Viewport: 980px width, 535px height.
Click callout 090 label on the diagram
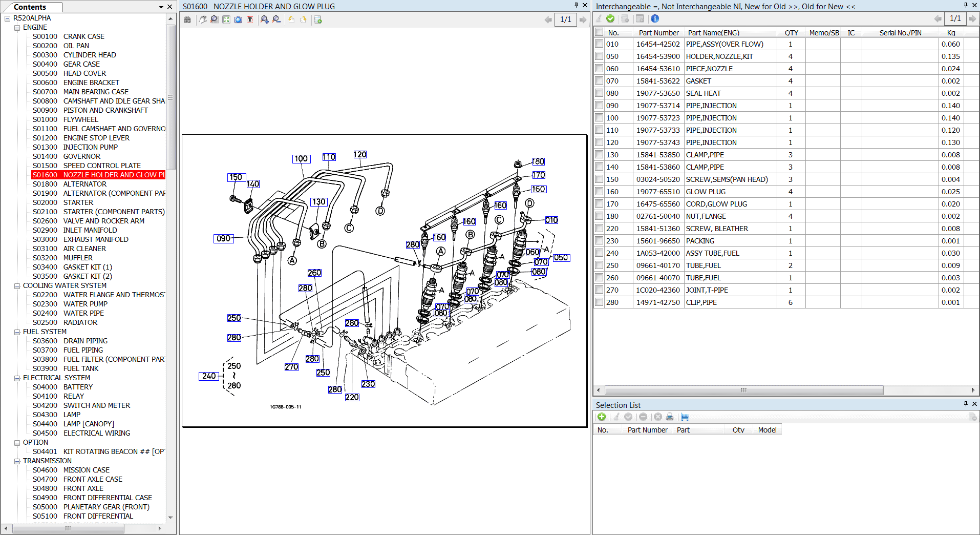coord(223,238)
